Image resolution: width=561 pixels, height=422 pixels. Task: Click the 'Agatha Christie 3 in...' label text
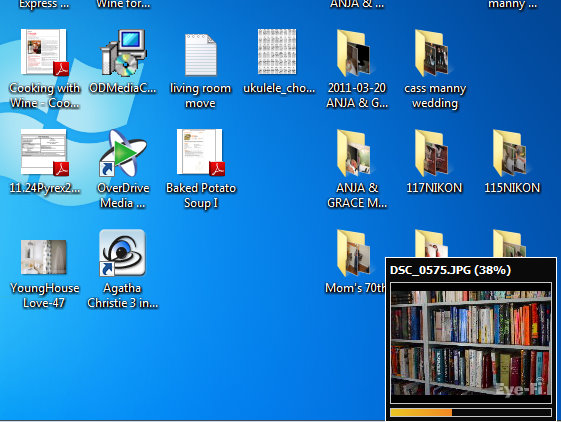123,295
